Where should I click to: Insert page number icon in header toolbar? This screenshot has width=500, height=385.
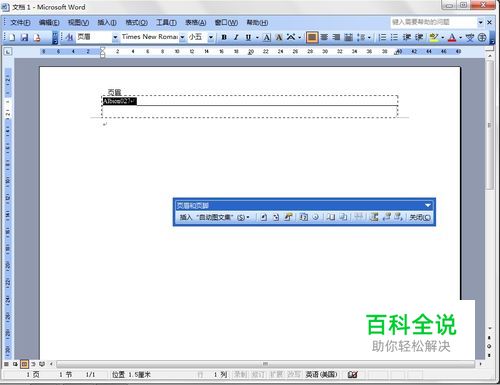click(x=263, y=217)
